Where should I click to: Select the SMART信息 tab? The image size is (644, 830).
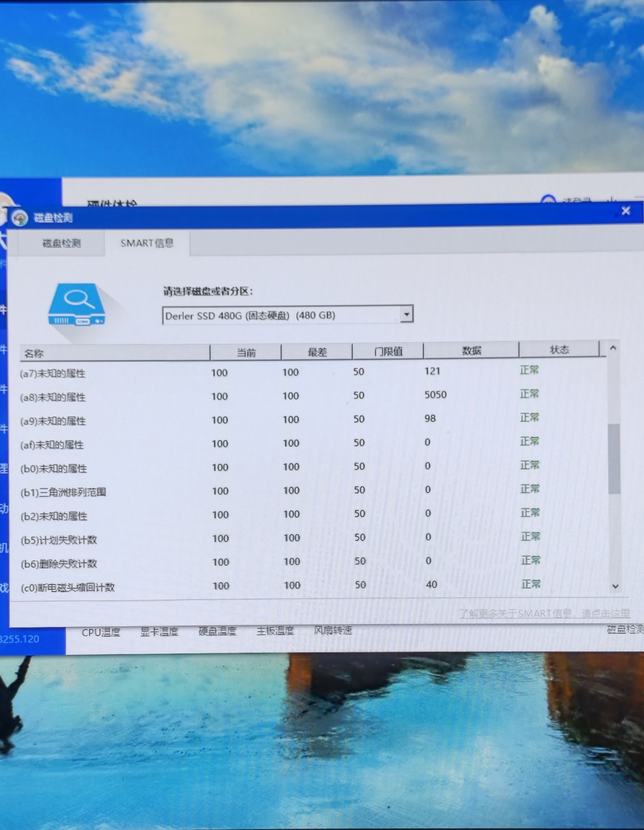click(x=147, y=243)
